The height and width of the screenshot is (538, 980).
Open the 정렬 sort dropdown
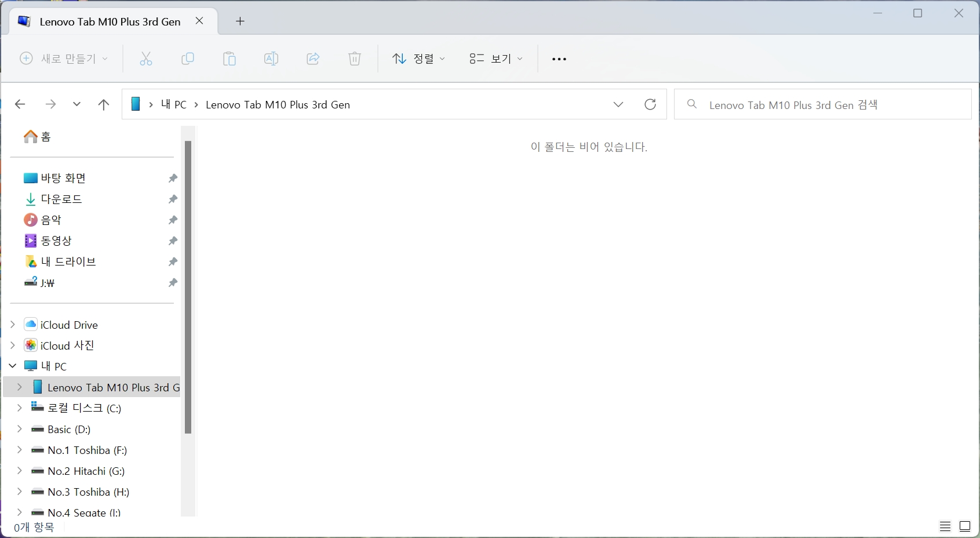coord(419,59)
